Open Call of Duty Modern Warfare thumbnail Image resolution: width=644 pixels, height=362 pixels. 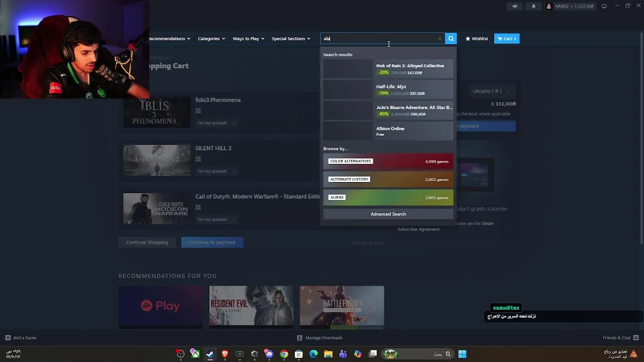pyautogui.click(x=157, y=208)
